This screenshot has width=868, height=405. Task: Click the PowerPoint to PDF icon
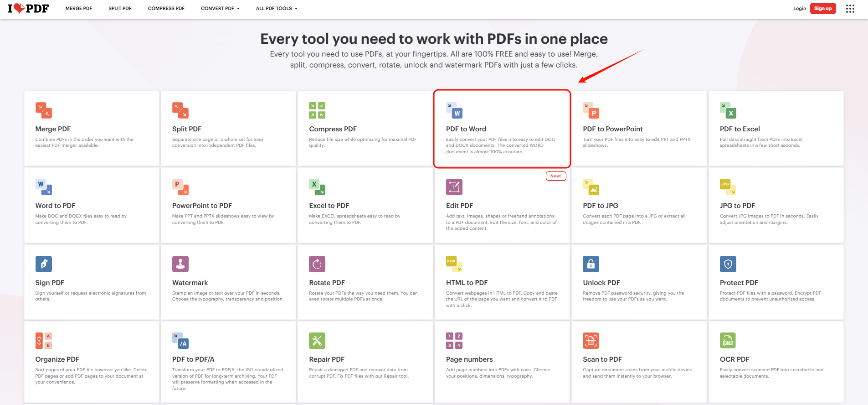tap(180, 187)
